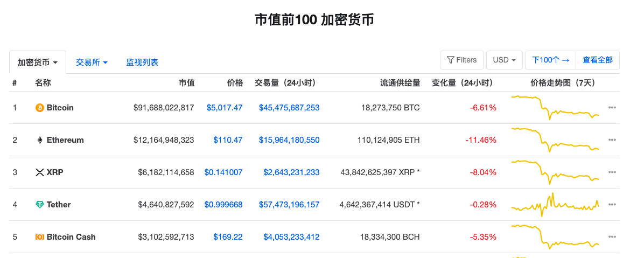Click XRP price $0.141007
644x258 pixels.
pyautogui.click(x=223, y=172)
